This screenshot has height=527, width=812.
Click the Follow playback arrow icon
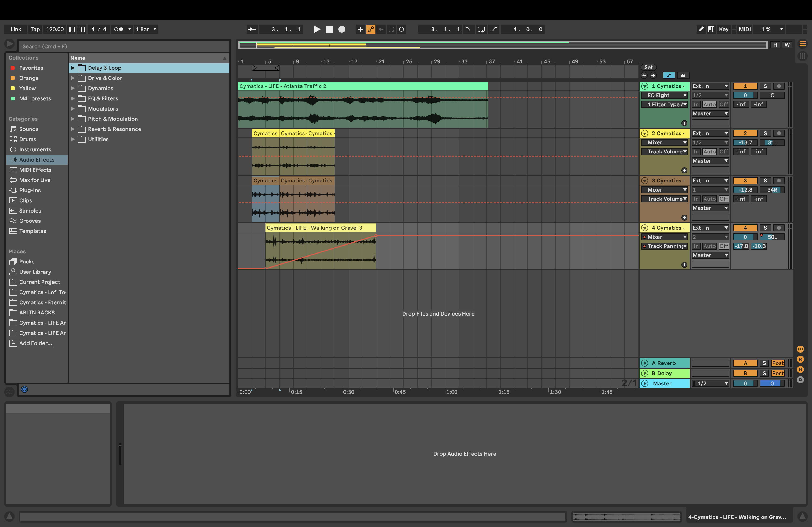tap(252, 29)
